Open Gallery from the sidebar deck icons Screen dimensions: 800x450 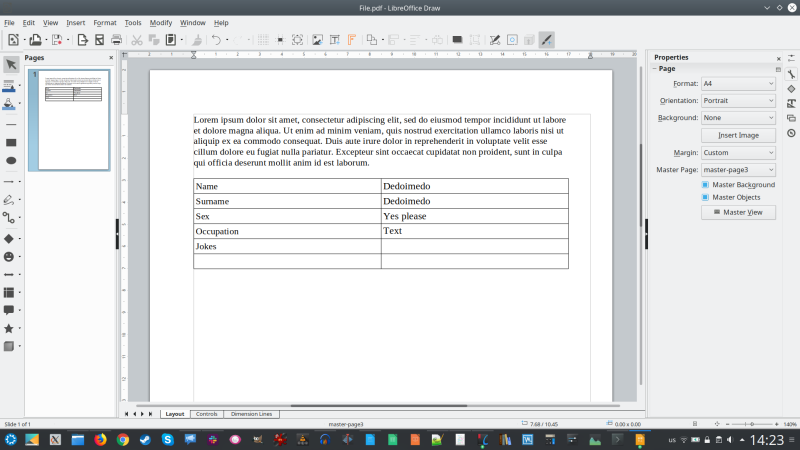tap(791, 103)
